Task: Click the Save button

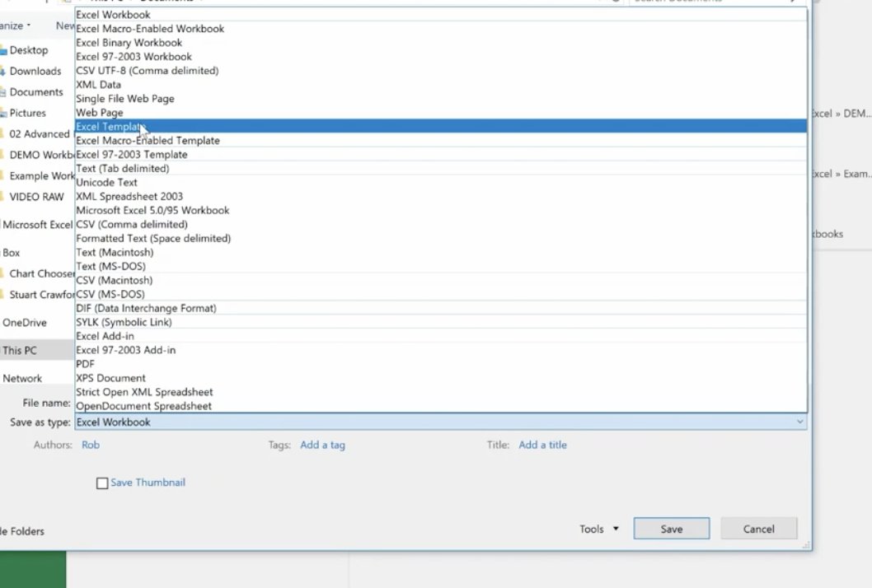Action: [x=671, y=529]
